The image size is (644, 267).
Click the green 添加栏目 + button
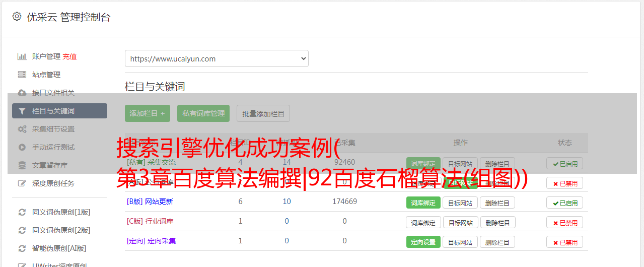148,113
